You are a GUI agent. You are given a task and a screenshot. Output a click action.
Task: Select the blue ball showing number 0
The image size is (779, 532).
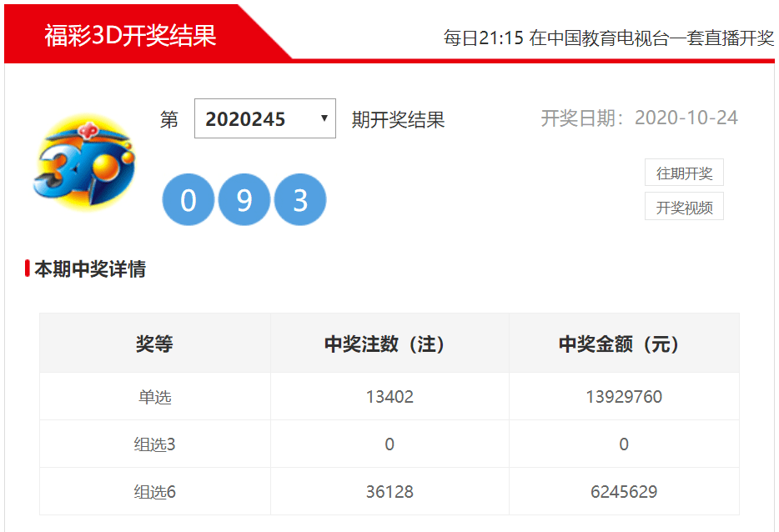(x=188, y=200)
